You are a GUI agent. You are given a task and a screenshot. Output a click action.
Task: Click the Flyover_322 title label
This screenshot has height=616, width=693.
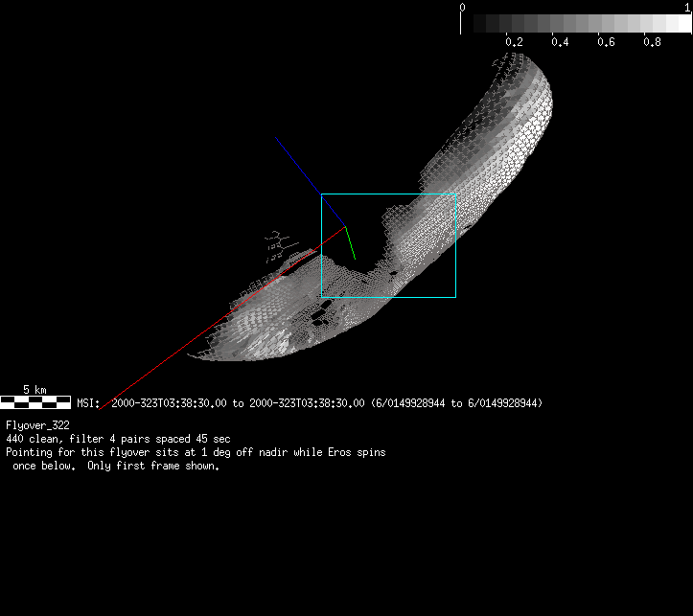pos(37,424)
